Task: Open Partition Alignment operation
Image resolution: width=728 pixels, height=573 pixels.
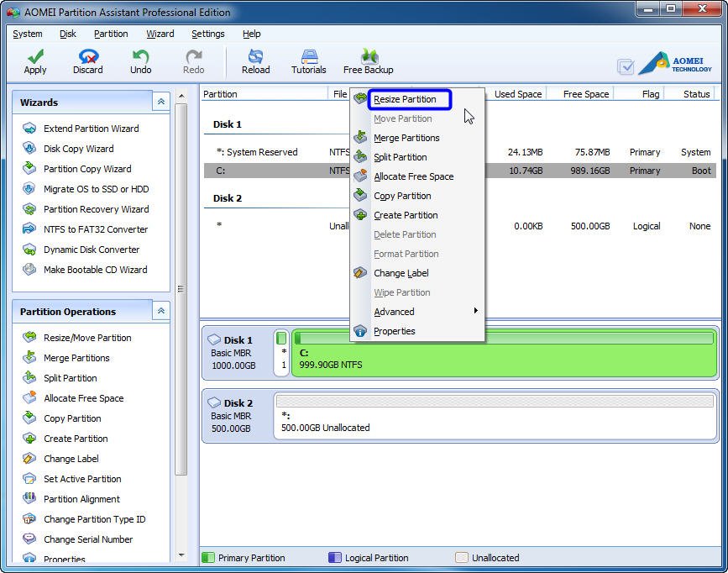Action: (x=81, y=499)
